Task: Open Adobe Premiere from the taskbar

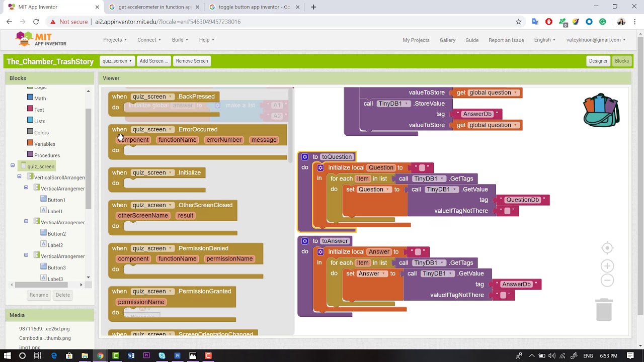Action: (147, 355)
